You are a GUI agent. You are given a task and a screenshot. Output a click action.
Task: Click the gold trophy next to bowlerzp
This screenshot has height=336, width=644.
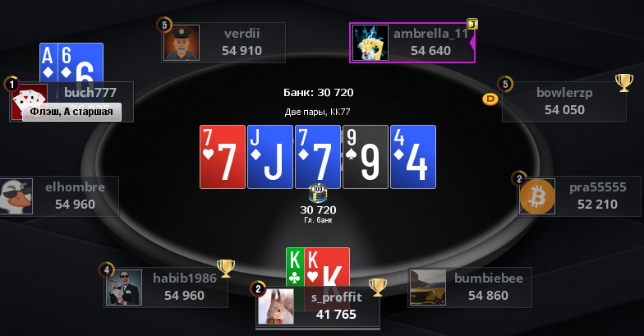(x=624, y=82)
